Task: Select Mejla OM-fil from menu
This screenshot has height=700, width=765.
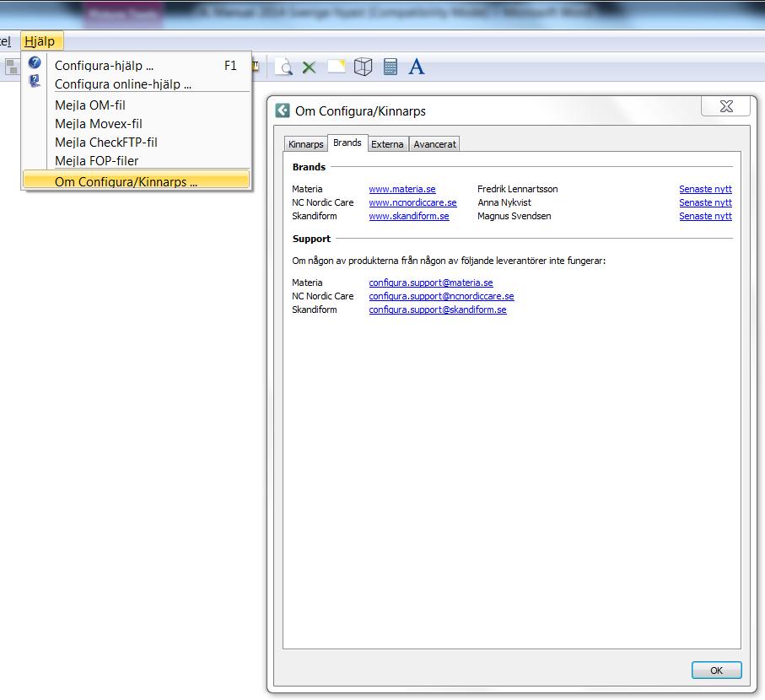Action: (137, 105)
